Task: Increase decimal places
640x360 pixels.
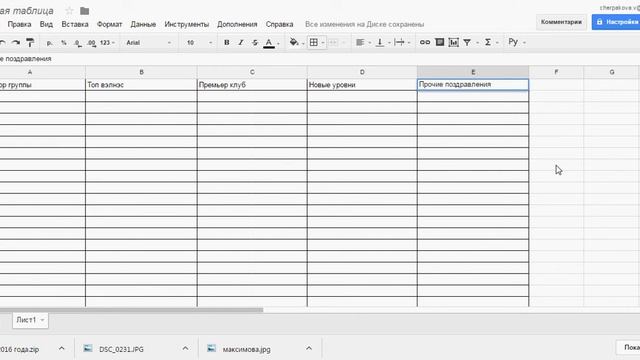Action: coord(91,43)
